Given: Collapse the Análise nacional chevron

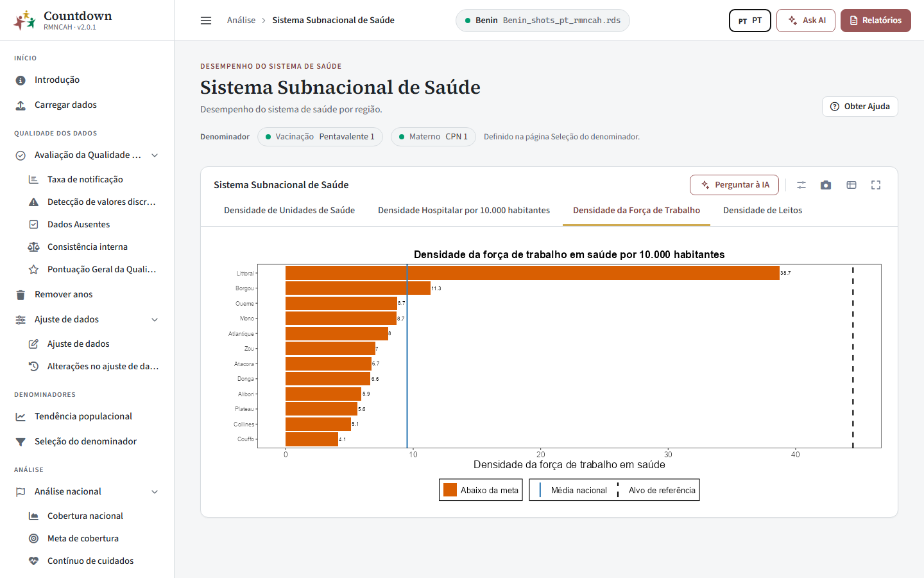Looking at the screenshot, I should (x=155, y=492).
